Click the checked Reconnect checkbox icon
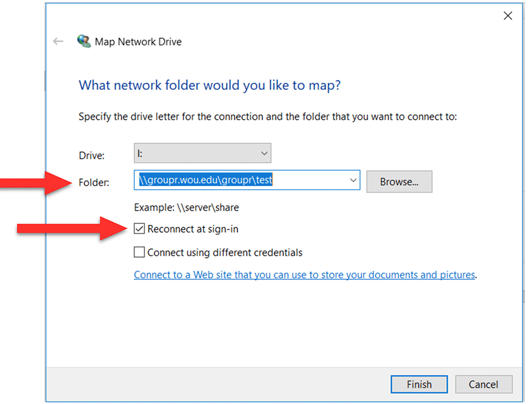532x404 pixels. click(139, 228)
